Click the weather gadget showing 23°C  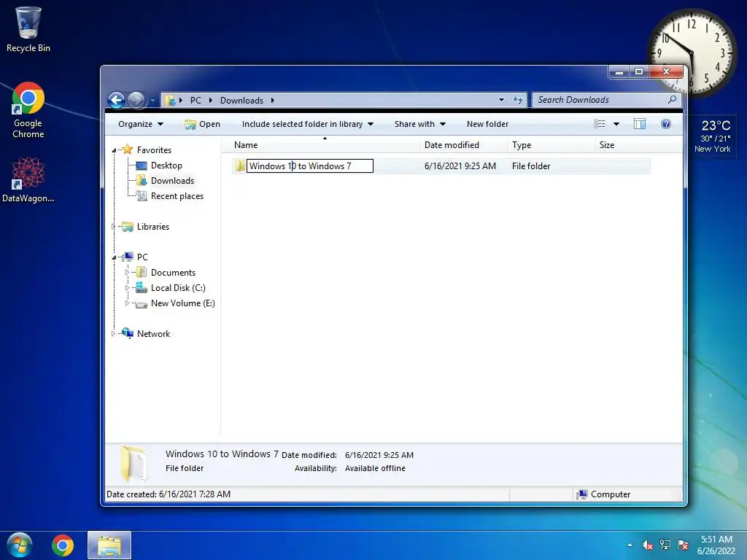(x=713, y=136)
